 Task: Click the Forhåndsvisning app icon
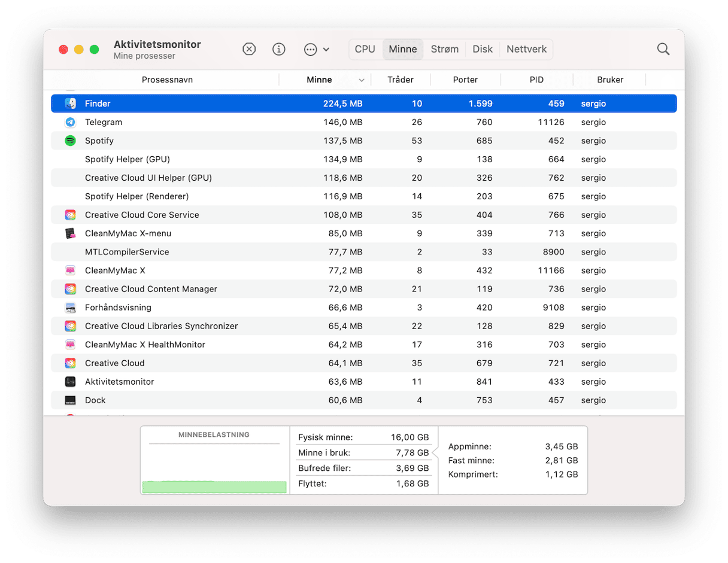pos(71,308)
